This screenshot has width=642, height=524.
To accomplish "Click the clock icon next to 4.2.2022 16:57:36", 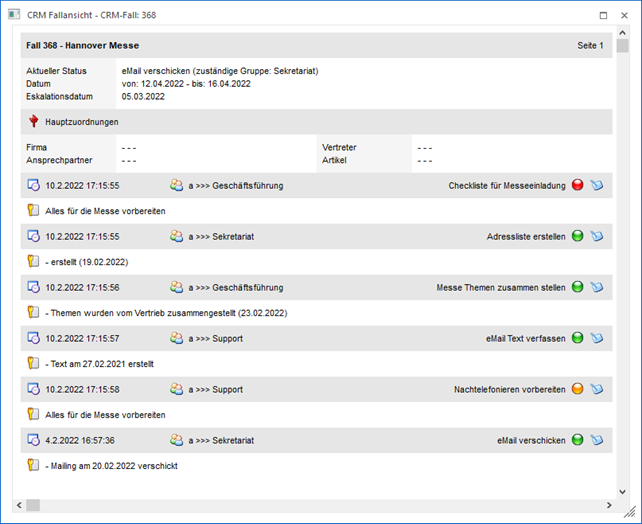I will [34, 440].
